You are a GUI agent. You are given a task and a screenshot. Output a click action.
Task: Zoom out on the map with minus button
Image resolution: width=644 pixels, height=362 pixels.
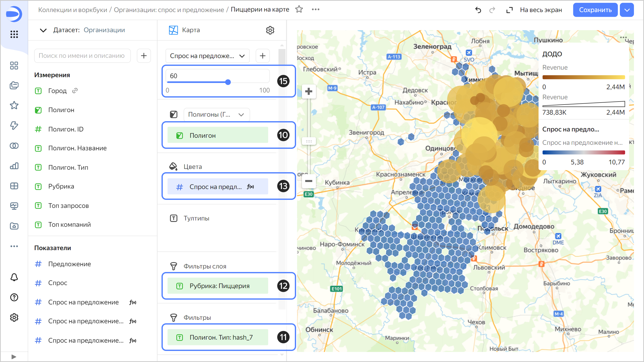click(x=309, y=181)
